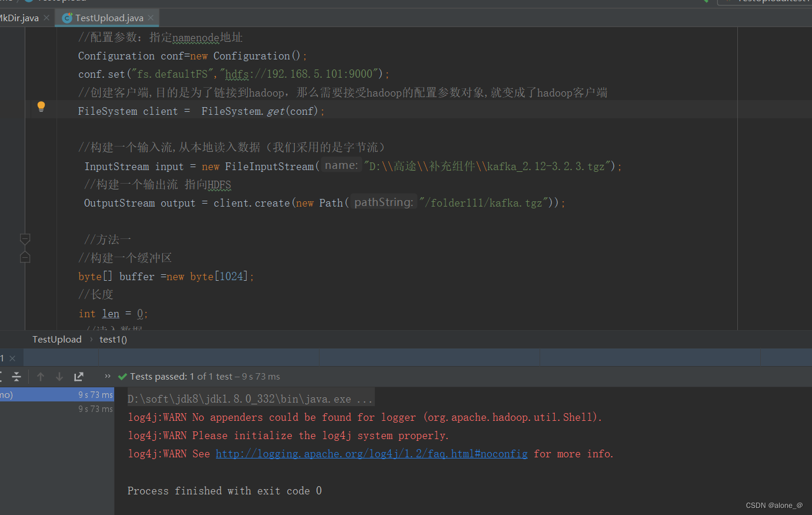The image size is (812, 515).
Task: Click 'Process finished with exit code 0' line
Action: click(x=225, y=491)
